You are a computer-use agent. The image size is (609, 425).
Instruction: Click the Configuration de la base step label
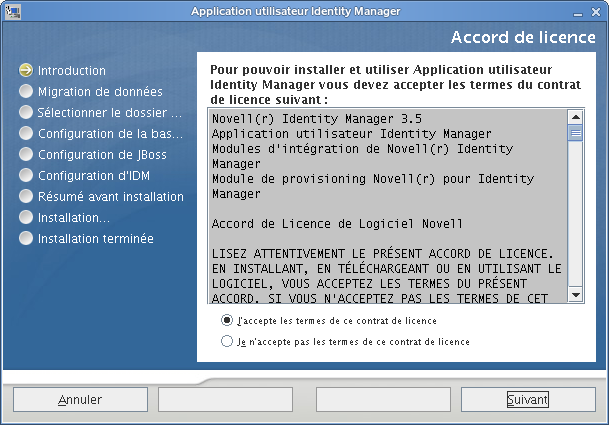point(110,134)
